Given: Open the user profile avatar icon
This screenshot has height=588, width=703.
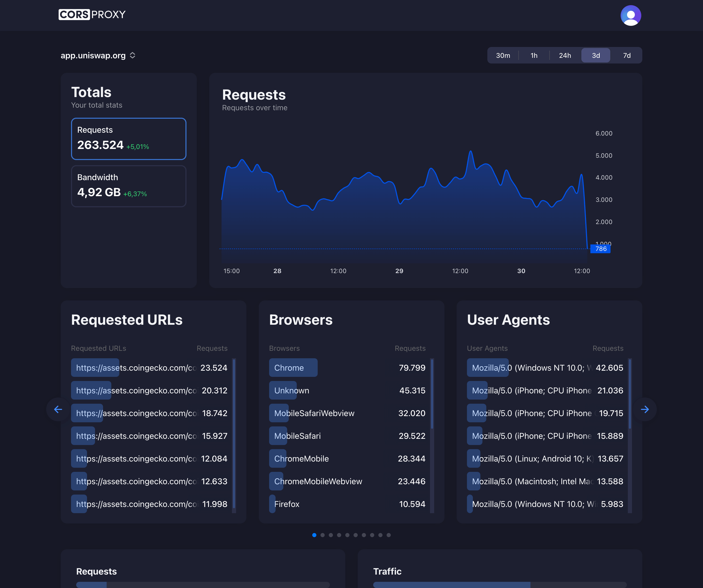Looking at the screenshot, I should pos(631,15).
